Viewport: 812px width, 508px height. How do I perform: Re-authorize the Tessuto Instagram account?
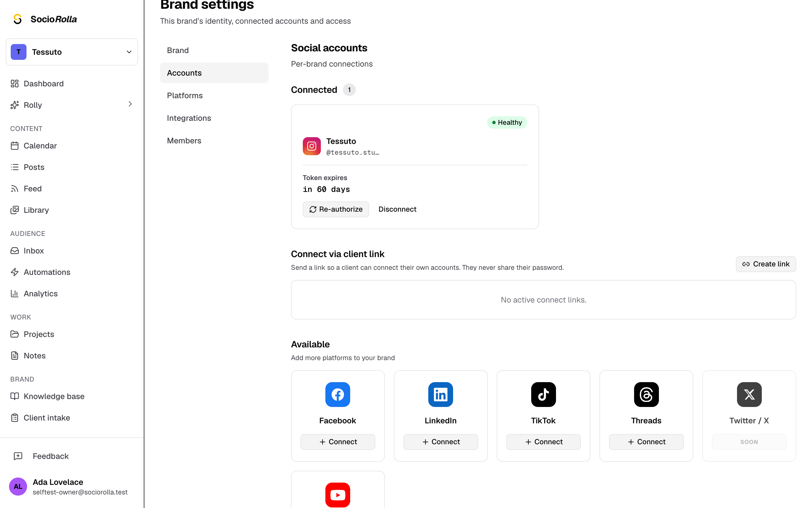(336, 209)
